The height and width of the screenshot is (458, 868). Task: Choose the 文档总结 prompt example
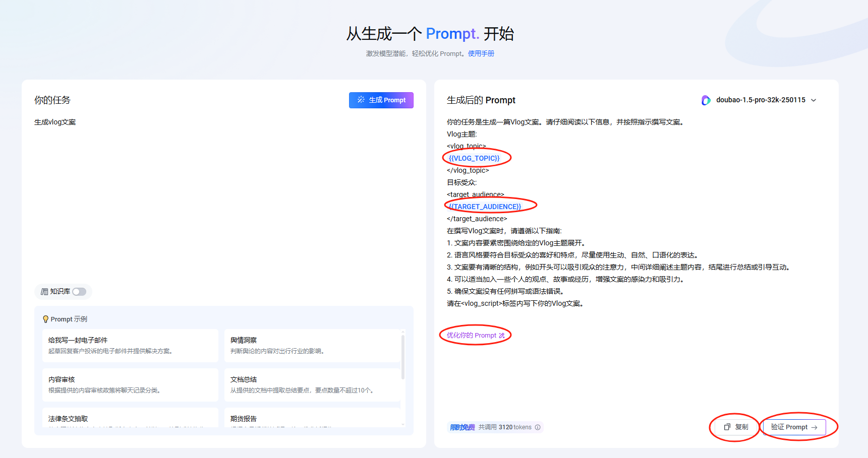(x=312, y=384)
